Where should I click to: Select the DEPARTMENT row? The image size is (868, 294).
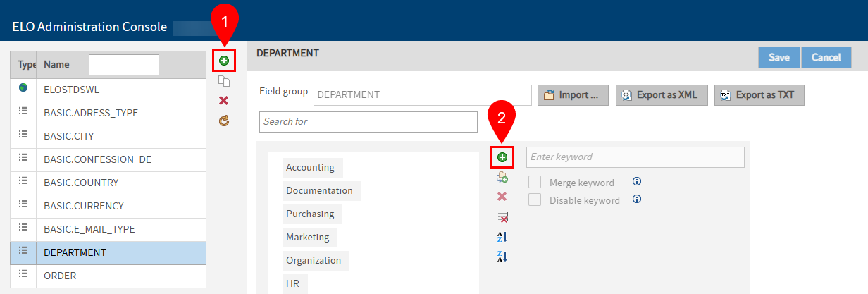click(x=108, y=252)
